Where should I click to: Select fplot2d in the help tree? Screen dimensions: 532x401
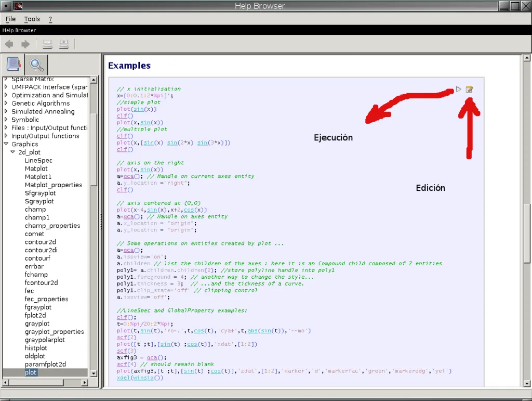[x=35, y=315]
